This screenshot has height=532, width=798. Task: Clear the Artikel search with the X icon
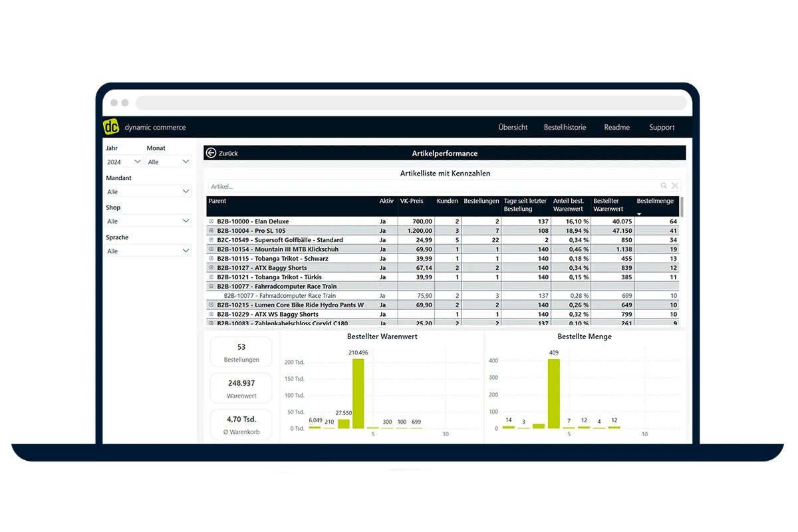[x=675, y=186]
